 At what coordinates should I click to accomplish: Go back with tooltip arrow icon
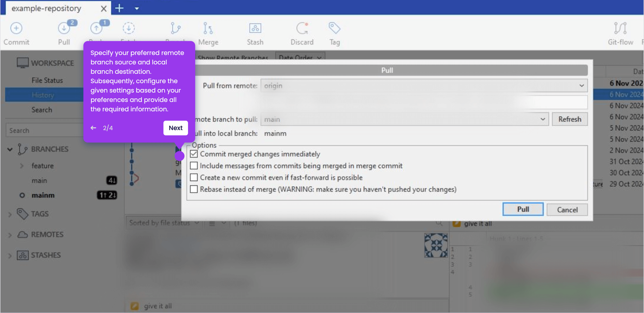click(93, 128)
